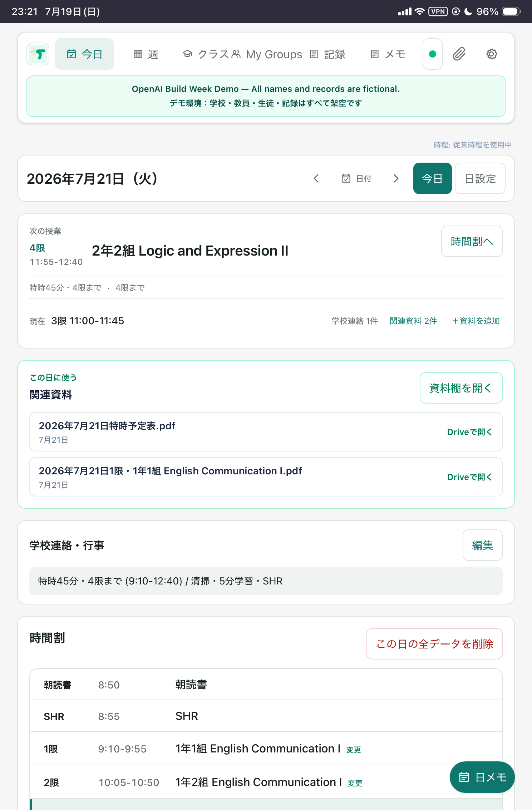Open the 記録 tab
Screen dimensions: 532x810
click(x=327, y=54)
